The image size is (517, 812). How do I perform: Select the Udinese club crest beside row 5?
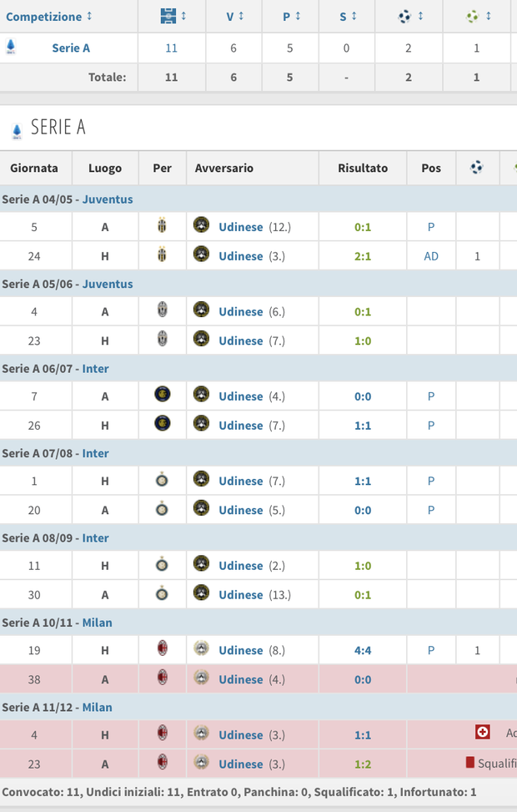[201, 226]
